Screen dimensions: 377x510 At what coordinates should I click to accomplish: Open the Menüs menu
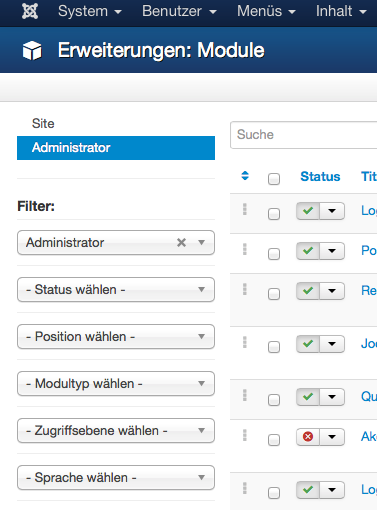pyautogui.click(x=266, y=11)
